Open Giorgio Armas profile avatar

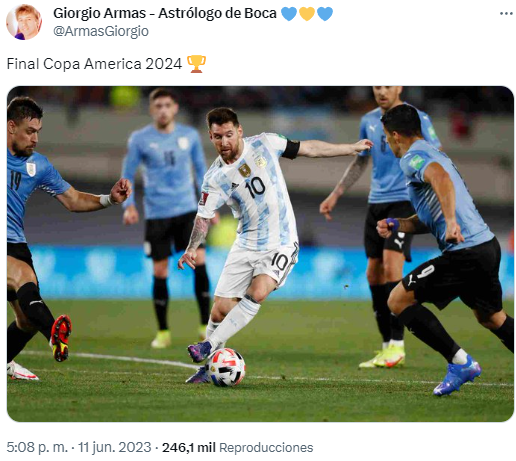[x=24, y=22]
